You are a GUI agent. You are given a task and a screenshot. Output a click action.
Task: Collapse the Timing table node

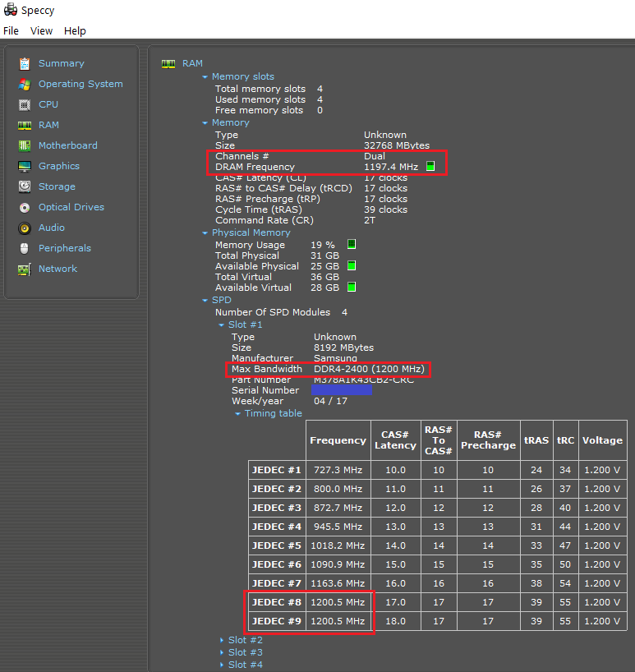(x=237, y=414)
